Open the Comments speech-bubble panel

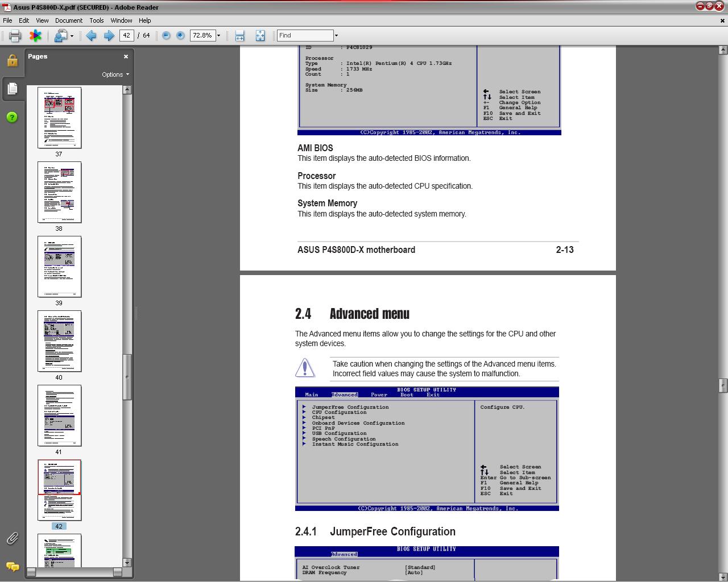pos(12,567)
